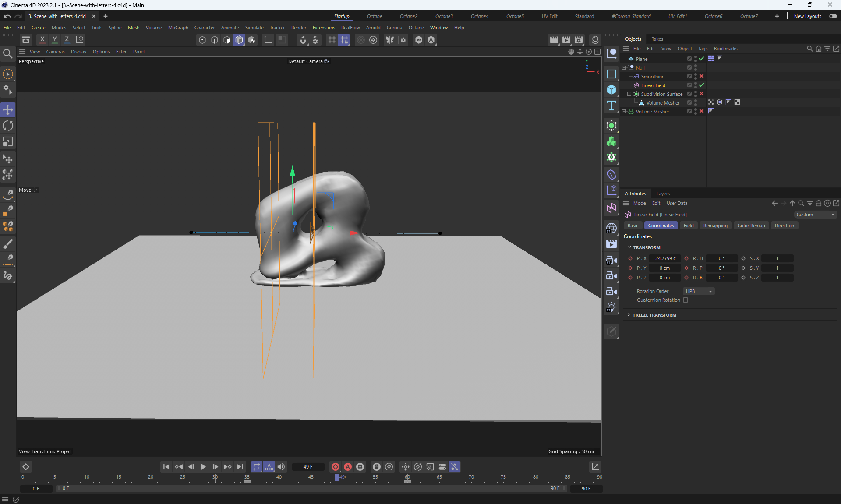Enable the Quaternion Rotation checkbox
This screenshot has height=504, width=841.
[x=686, y=300]
